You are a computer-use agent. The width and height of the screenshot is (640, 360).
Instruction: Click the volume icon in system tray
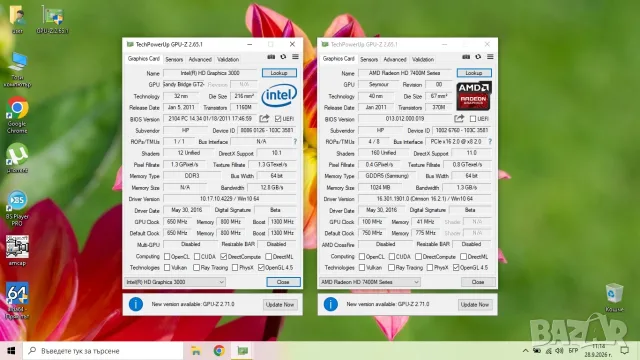click(x=560, y=351)
